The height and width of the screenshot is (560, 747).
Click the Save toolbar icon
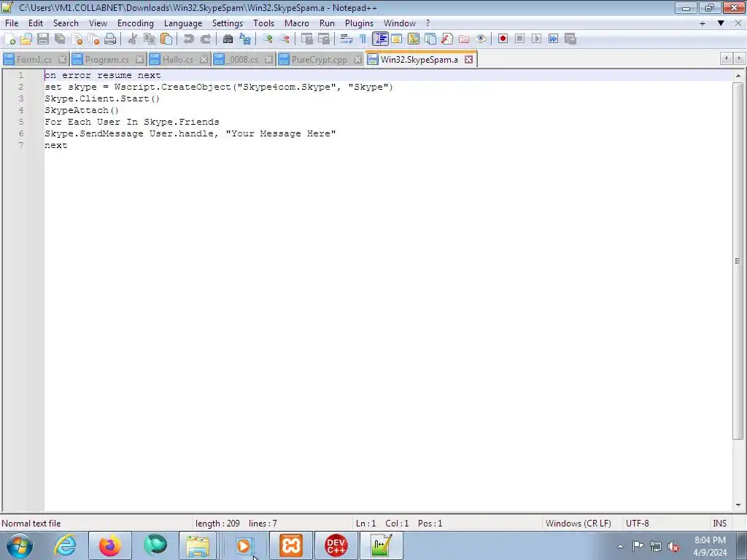coord(43,39)
